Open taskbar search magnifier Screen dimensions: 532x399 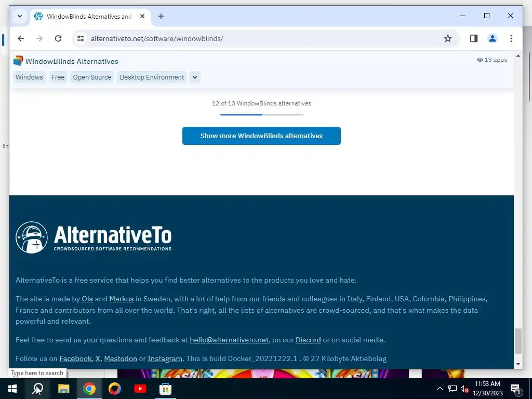(37, 389)
